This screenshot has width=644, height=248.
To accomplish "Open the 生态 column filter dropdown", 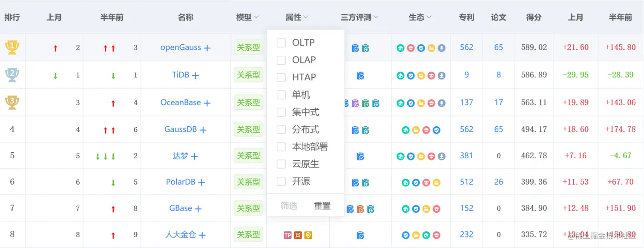I will [429, 17].
